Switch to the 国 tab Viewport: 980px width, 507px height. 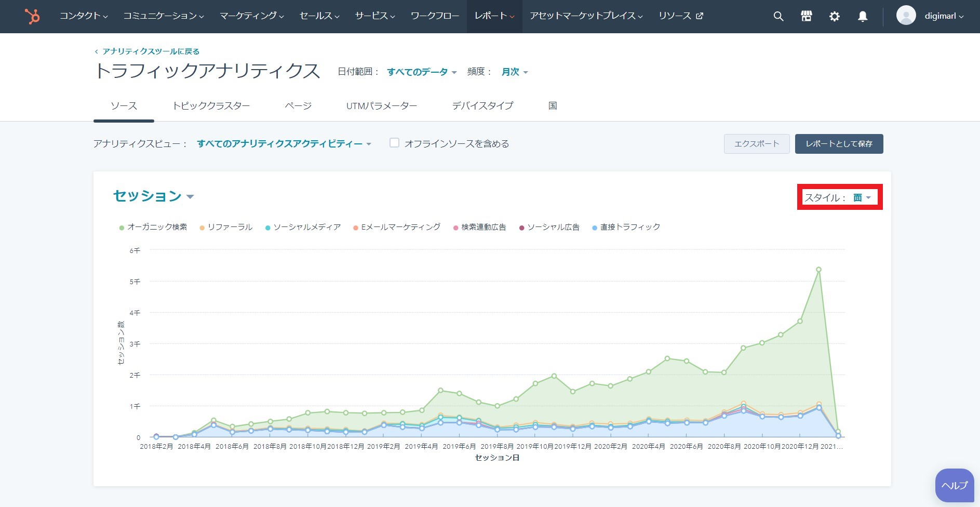click(553, 106)
